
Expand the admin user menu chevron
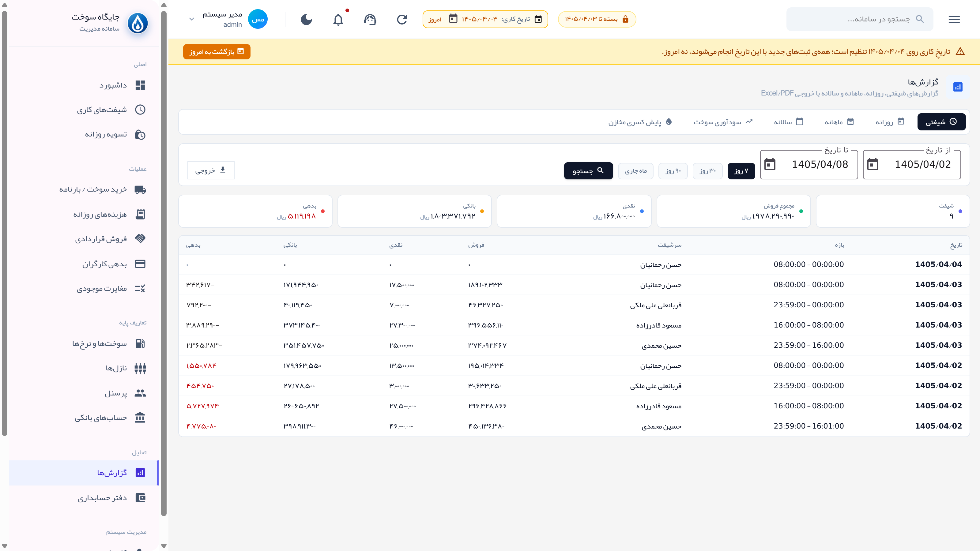coord(192,19)
